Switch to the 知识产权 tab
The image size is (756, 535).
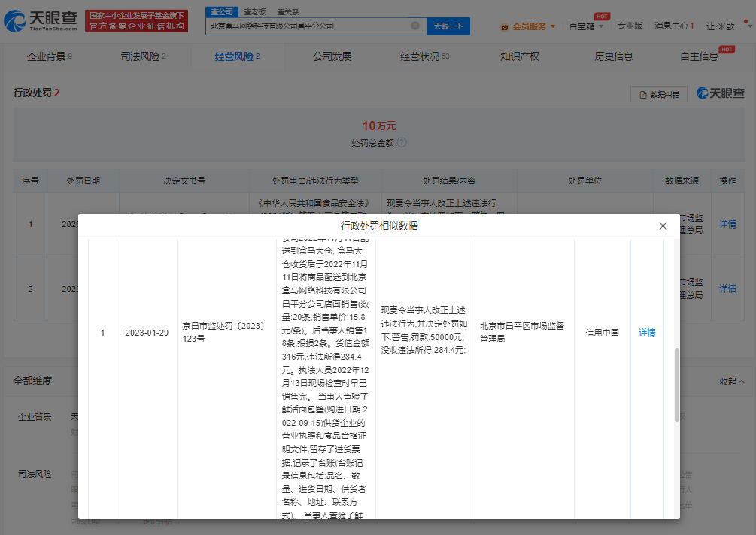(x=520, y=56)
